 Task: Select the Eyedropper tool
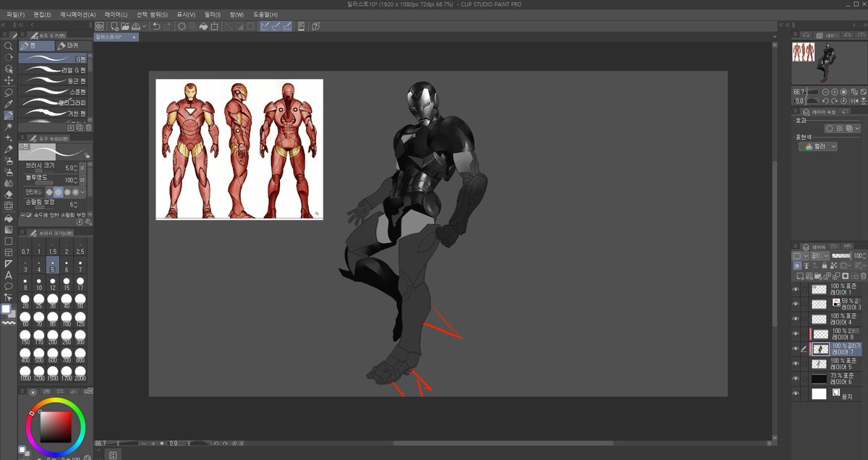[9, 103]
